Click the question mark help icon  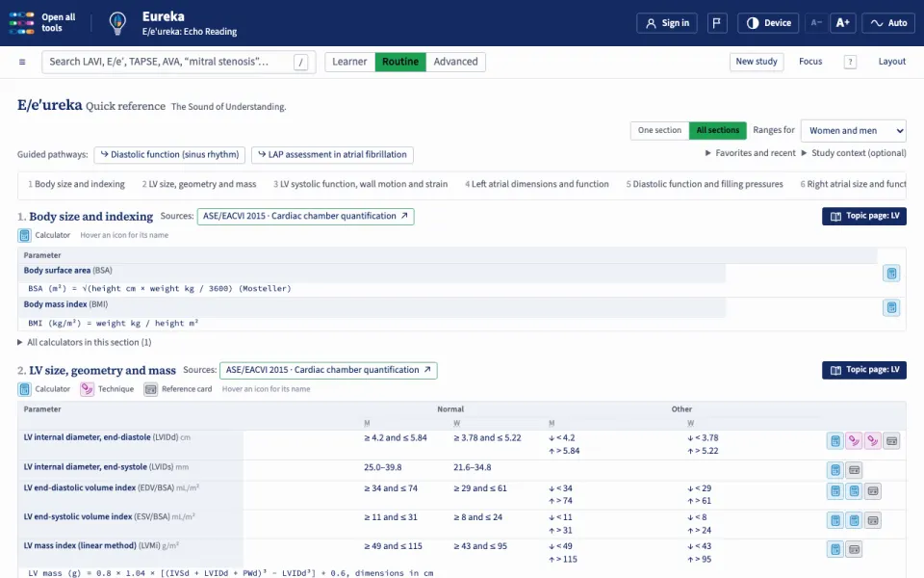850,62
